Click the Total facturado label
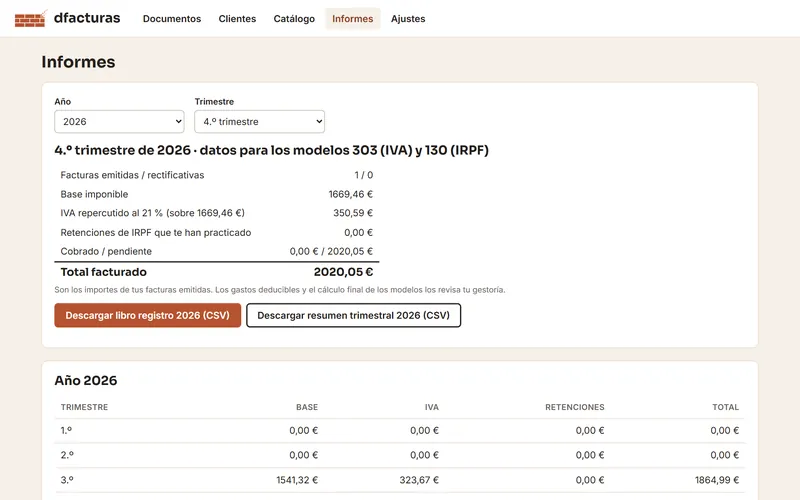The width and height of the screenshot is (800, 500). pyautogui.click(x=104, y=272)
